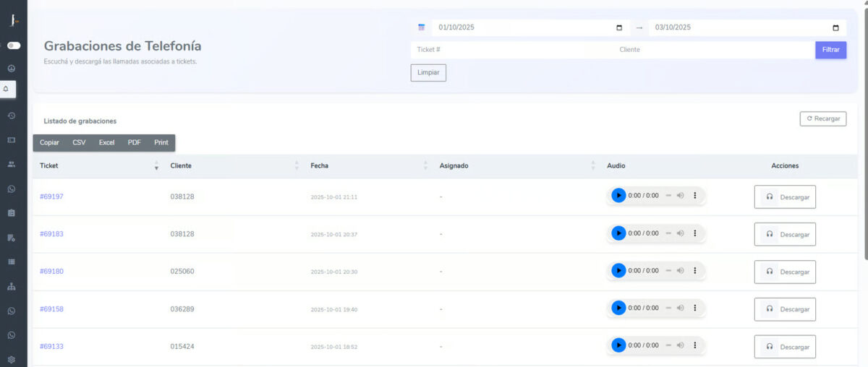Open calendar picker for start date 01/10/2025

pos(618,28)
